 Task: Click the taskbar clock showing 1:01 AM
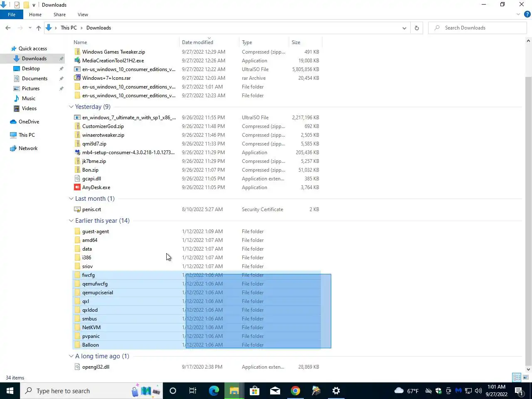[496, 390]
